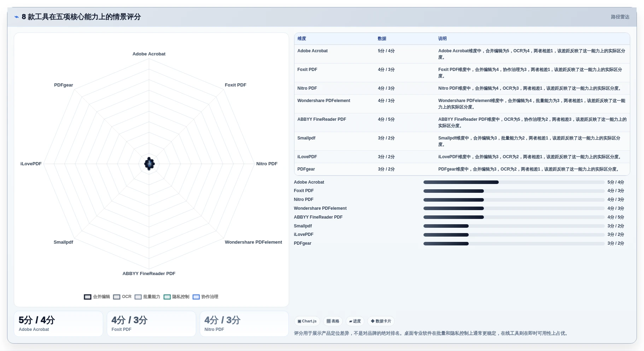This screenshot has width=644, height=351.
Task: Select the Smallpdf table row
Action: pos(462,141)
